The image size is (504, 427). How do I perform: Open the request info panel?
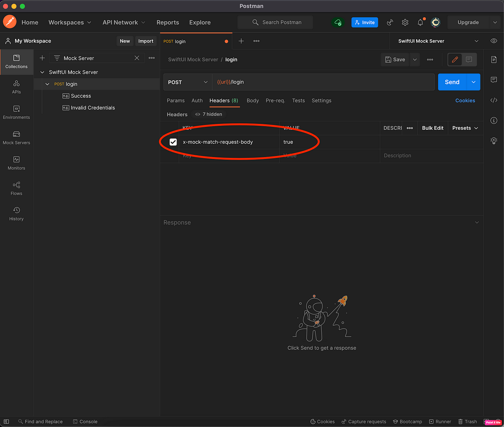point(494,120)
